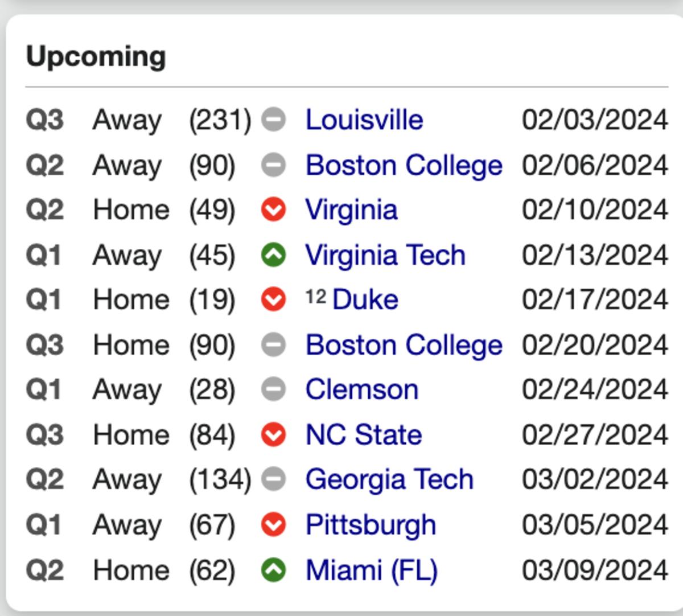683x616 pixels.
Task: Open the Miami (FL) team link
Action: pos(372,570)
